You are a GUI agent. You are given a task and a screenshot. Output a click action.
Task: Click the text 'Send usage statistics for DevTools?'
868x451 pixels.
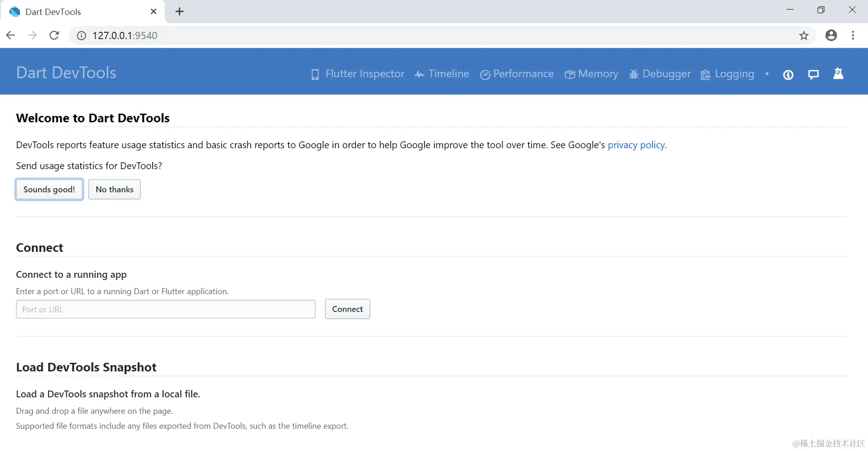pos(89,166)
